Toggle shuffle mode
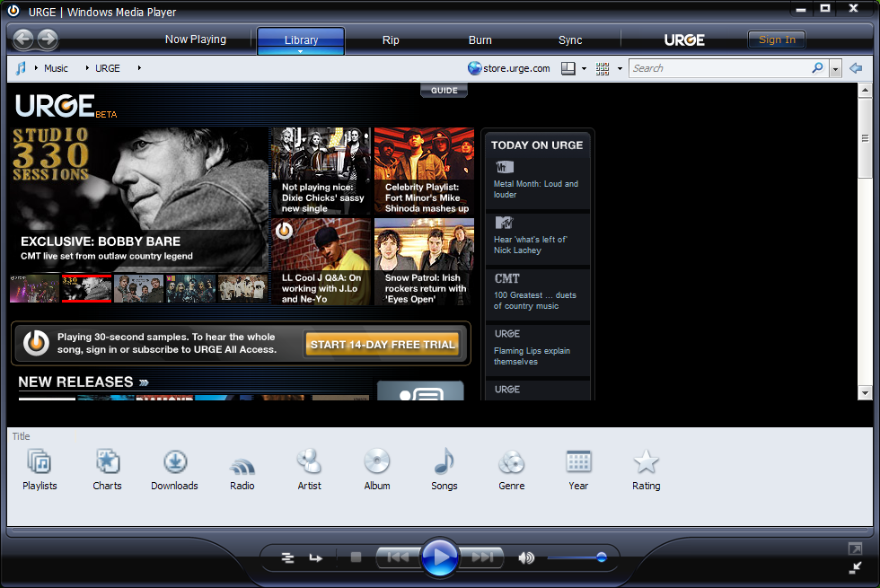 point(287,557)
